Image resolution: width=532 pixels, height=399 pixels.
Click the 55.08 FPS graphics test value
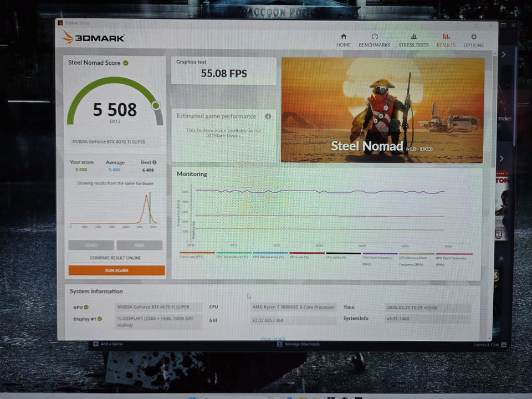tap(223, 73)
